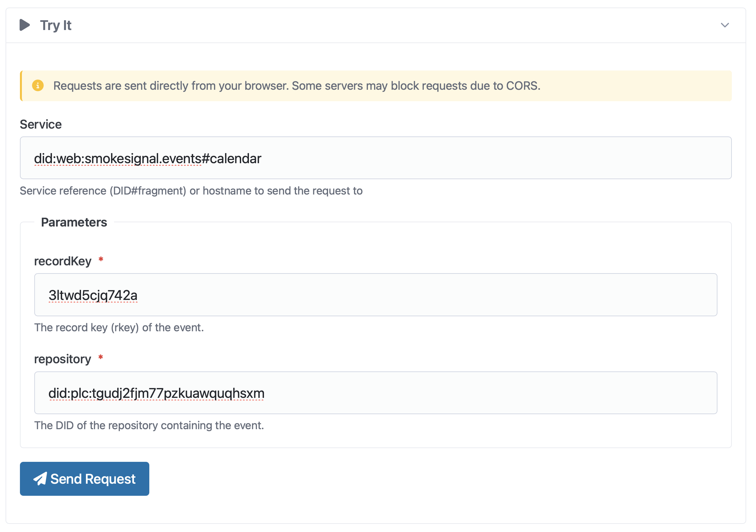
Task: Click the repository DID description text
Action: click(x=149, y=426)
